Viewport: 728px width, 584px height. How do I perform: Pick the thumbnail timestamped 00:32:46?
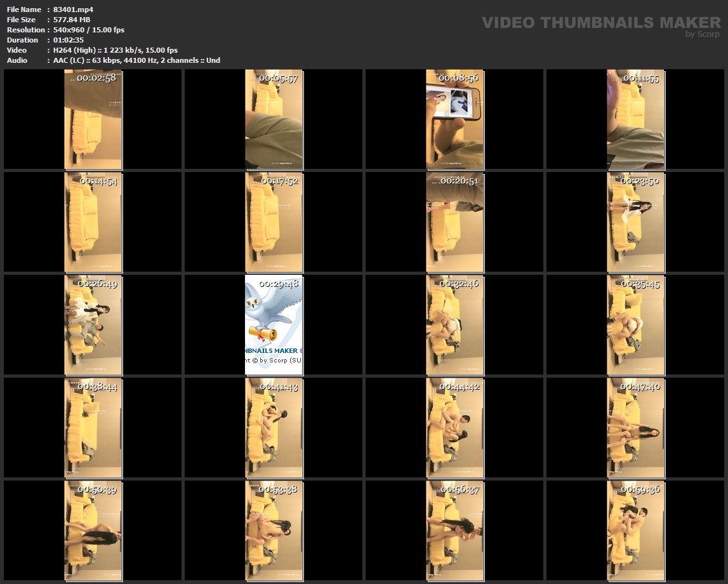coord(454,325)
